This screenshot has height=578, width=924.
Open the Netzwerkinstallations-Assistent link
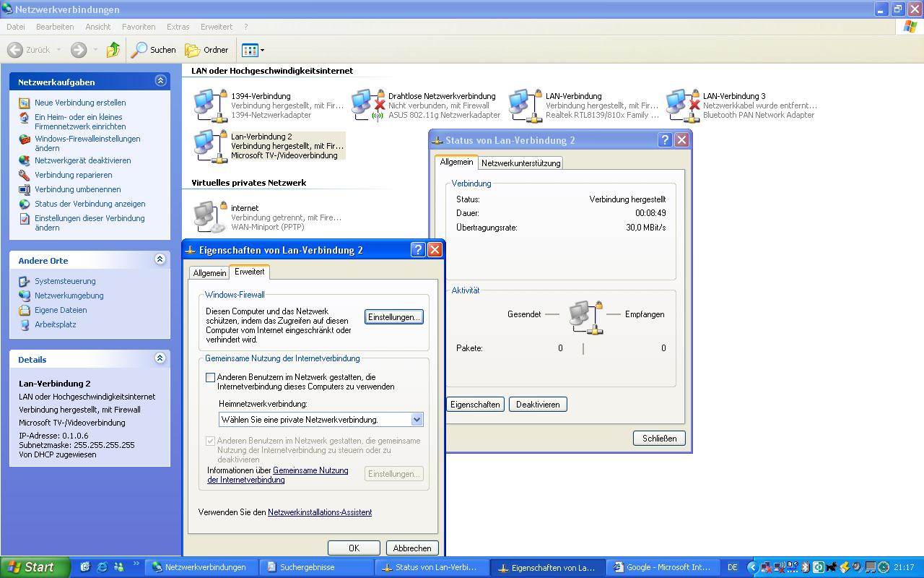click(x=319, y=512)
